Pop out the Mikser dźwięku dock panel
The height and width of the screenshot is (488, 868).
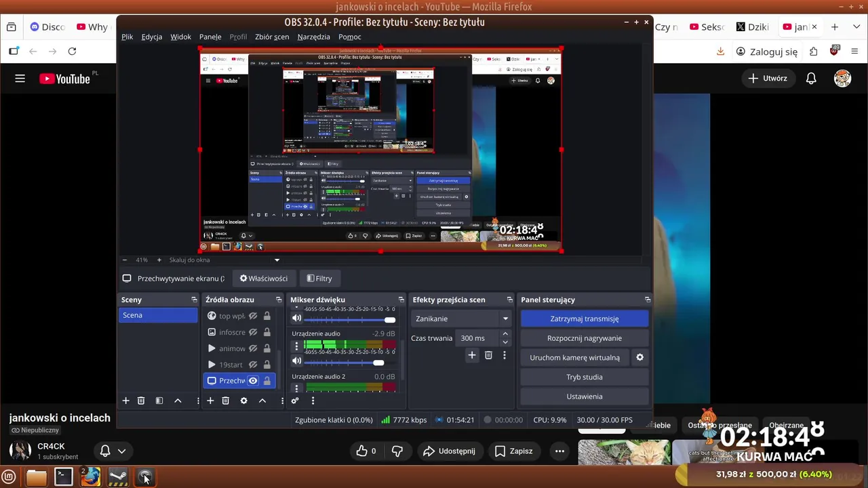coord(401,300)
